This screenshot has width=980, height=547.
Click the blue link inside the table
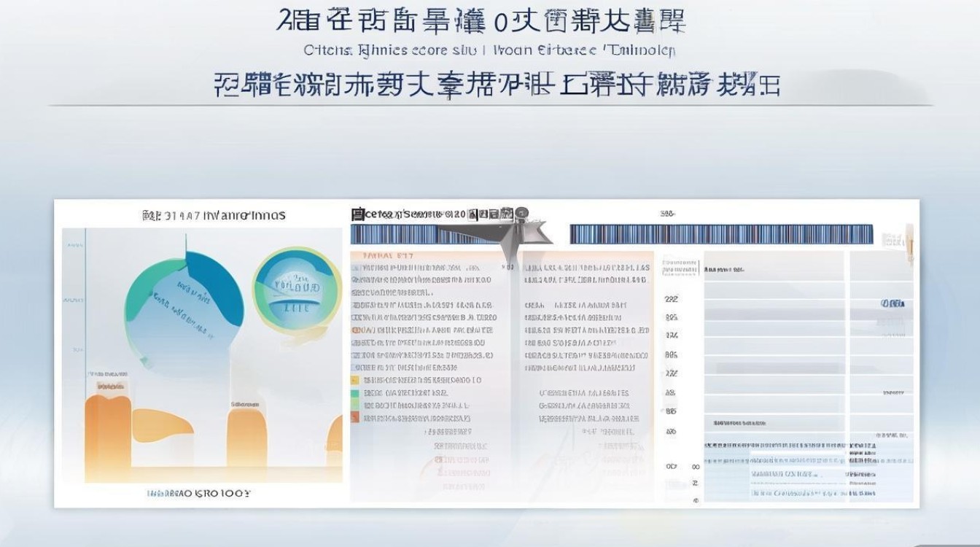892,302
